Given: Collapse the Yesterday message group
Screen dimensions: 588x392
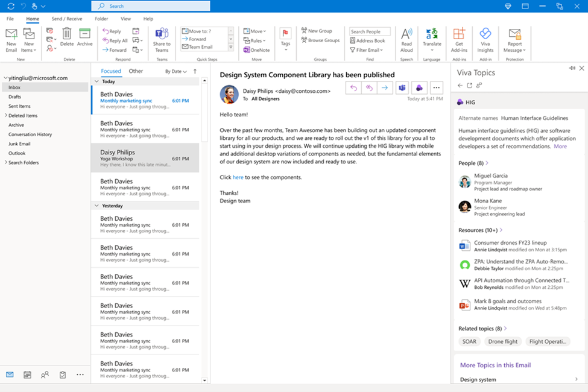Looking at the screenshot, I should pyautogui.click(x=96, y=206).
